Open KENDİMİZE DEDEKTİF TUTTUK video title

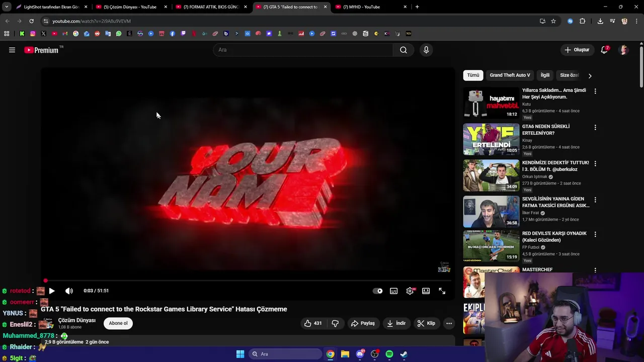coord(555,166)
